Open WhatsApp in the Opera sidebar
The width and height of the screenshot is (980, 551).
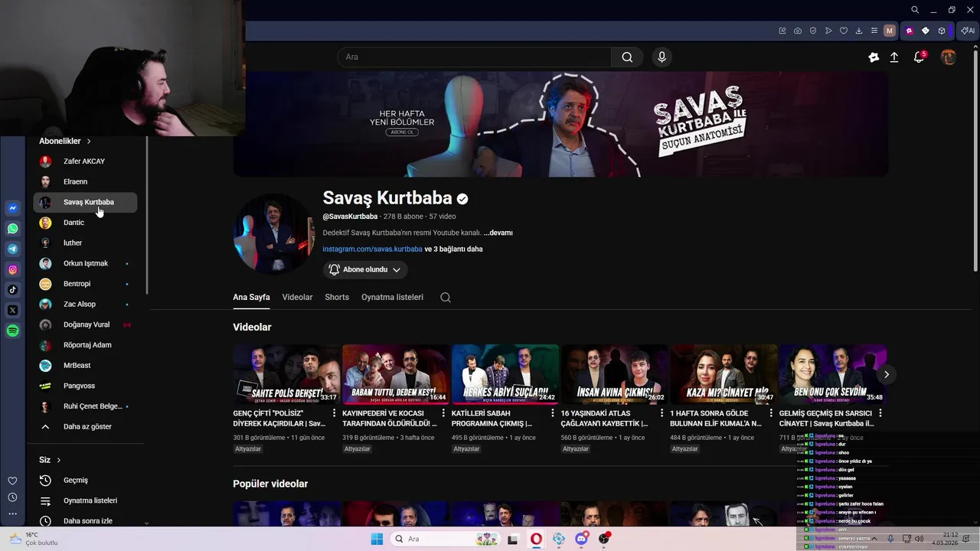click(x=13, y=229)
